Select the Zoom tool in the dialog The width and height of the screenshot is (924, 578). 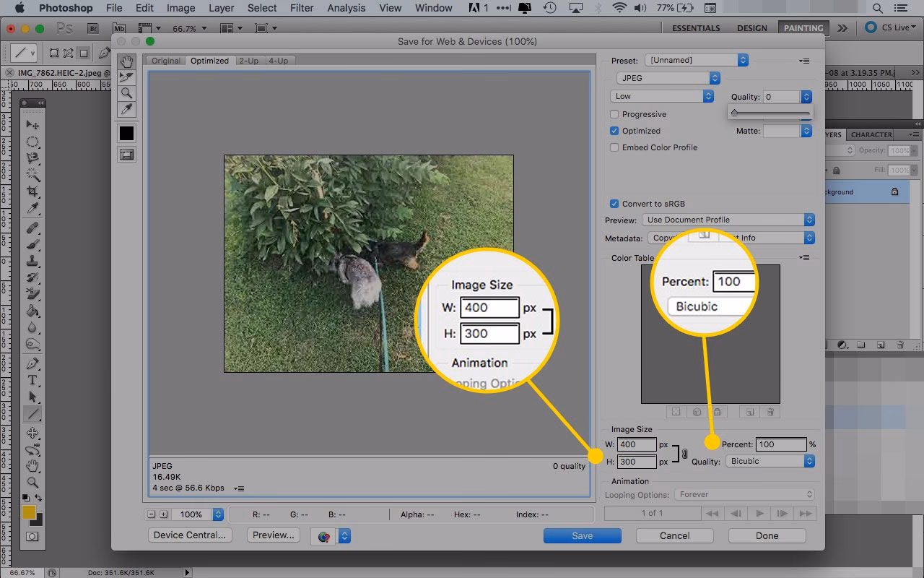tap(126, 92)
